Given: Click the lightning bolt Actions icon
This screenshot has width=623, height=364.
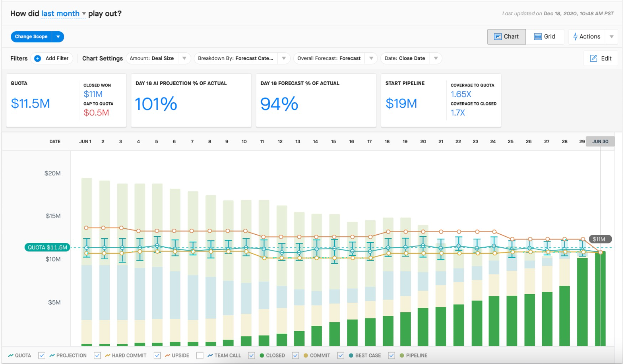Looking at the screenshot, I should [575, 36].
